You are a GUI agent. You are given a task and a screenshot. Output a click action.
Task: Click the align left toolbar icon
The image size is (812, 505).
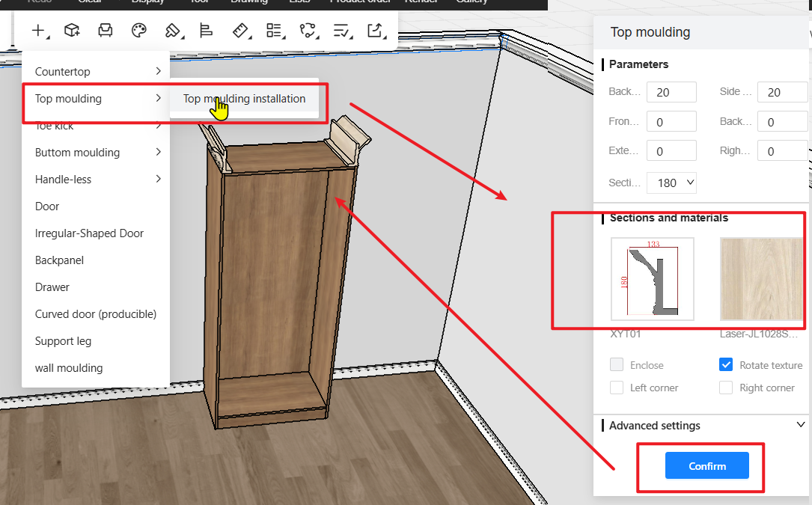[206, 31]
